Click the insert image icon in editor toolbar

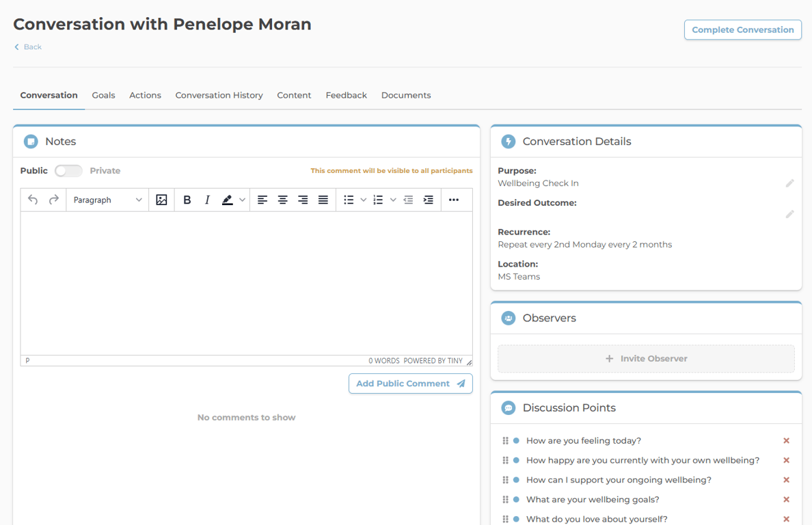161,200
